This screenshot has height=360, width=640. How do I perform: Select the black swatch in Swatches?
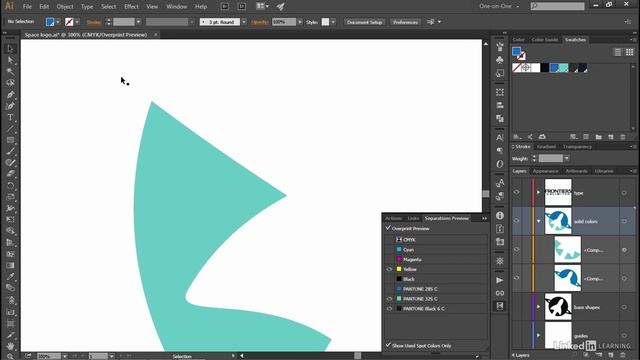click(x=545, y=68)
